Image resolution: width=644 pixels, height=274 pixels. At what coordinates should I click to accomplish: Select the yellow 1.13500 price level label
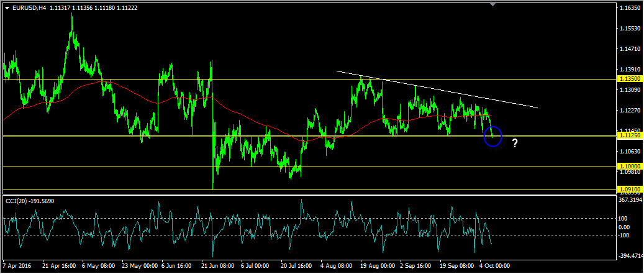point(630,80)
